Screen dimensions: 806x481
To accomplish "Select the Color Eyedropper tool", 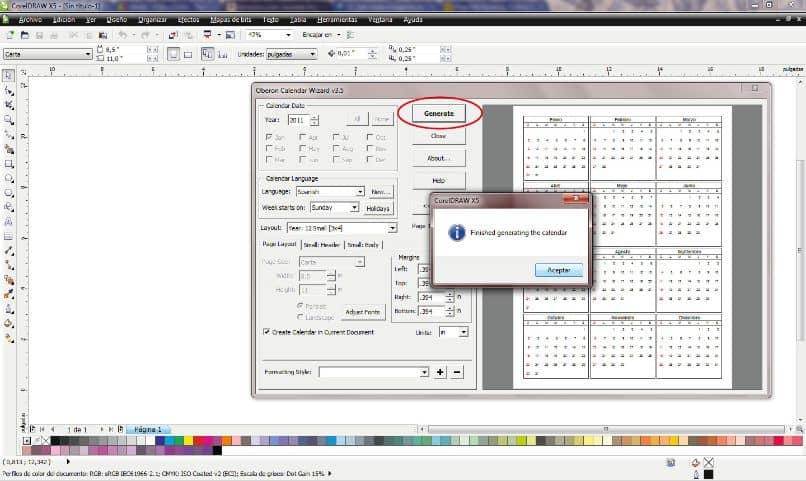I will click(x=9, y=294).
